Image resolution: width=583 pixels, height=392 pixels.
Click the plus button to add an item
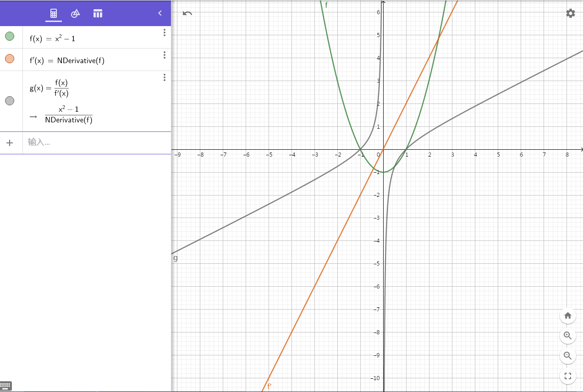10,142
